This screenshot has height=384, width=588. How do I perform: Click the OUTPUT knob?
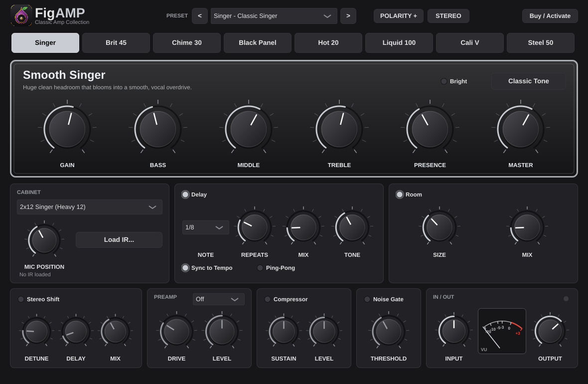550,332
